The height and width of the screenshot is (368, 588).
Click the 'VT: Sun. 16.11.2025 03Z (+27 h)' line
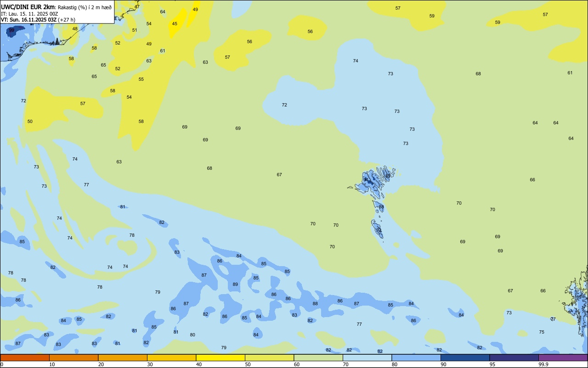click(38, 20)
